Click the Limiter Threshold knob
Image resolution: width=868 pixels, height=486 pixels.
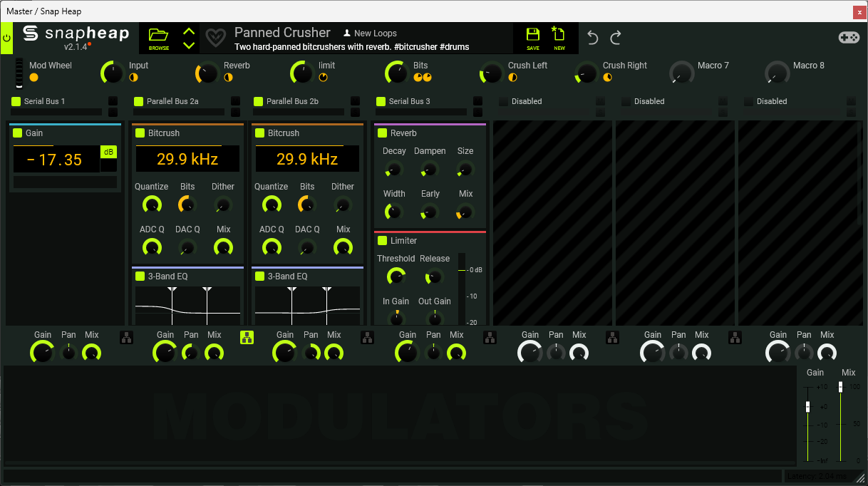point(395,277)
